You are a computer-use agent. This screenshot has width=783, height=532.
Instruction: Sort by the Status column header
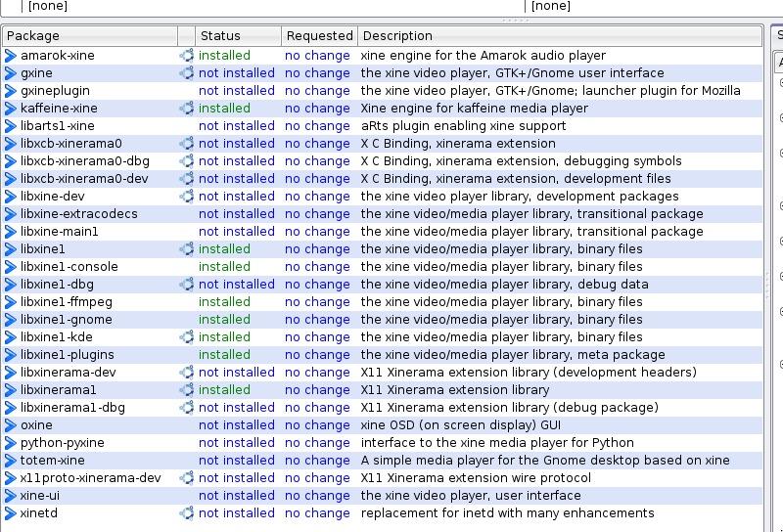(237, 36)
